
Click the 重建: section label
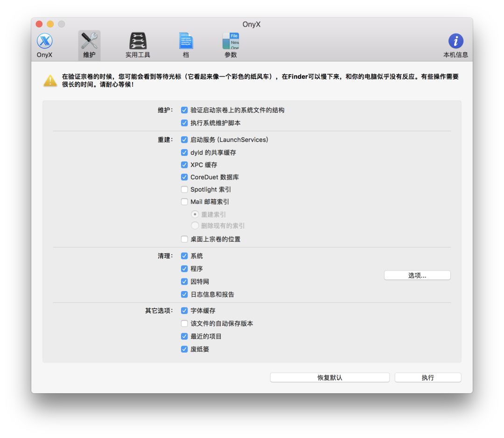(165, 140)
